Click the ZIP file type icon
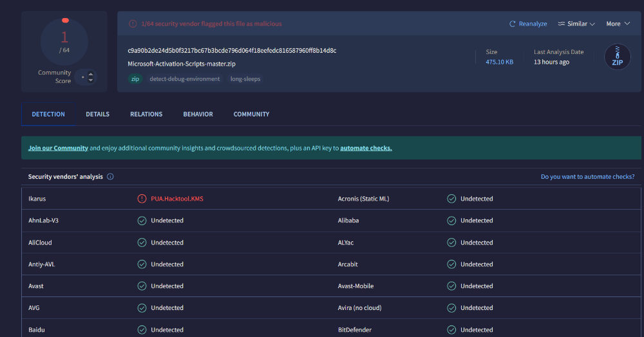The image size is (644, 337). pyautogui.click(x=618, y=57)
